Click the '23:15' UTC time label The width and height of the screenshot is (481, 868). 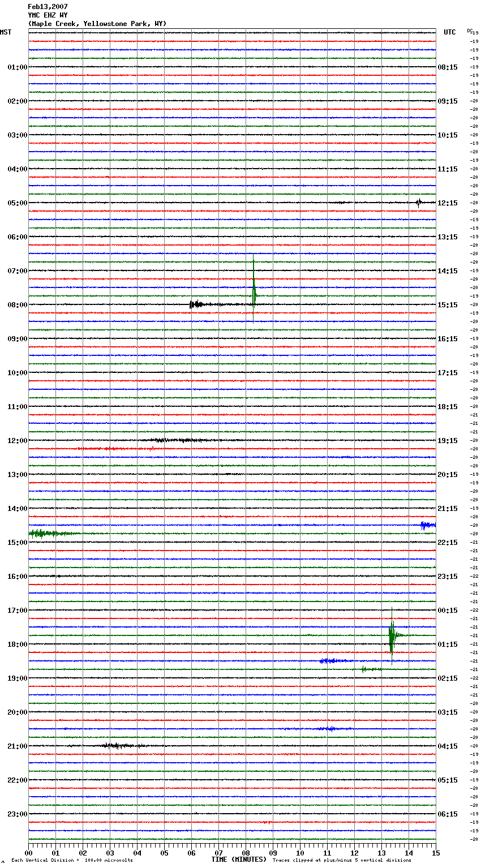pyautogui.click(x=448, y=577)
